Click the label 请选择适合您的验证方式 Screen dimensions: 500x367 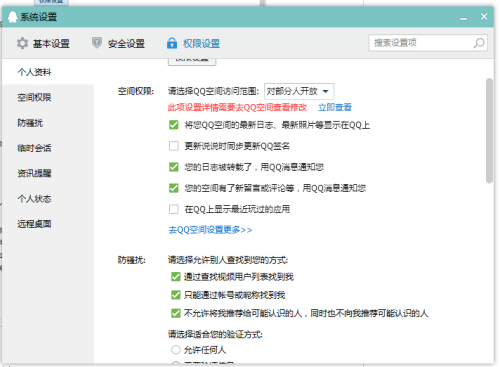[x=215, y=334]
